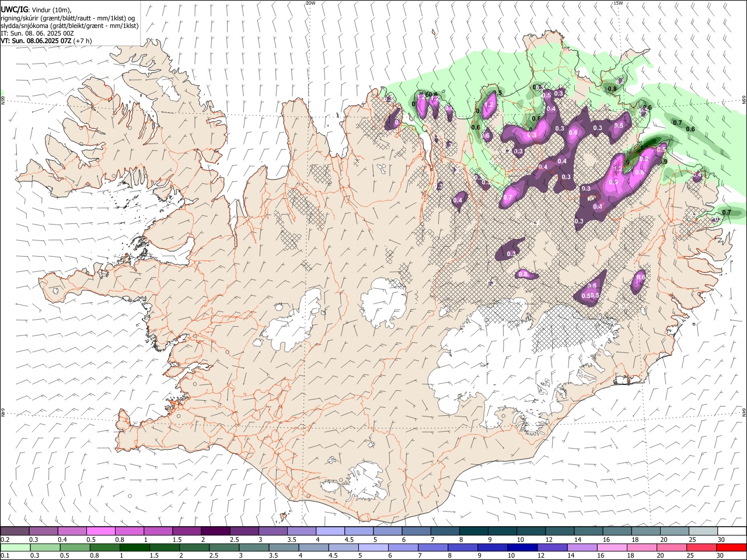Click the snow swatch between 0.2 and 0.3

coord(15,531)
